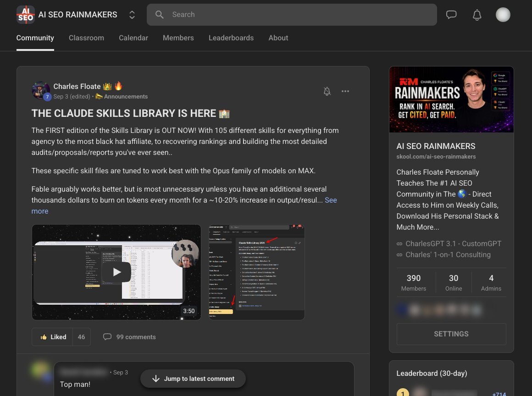The height and width of the screenshot is (396, 532).
Task: Click the Sep 3 comment timestamp
Action: point(121,372)
